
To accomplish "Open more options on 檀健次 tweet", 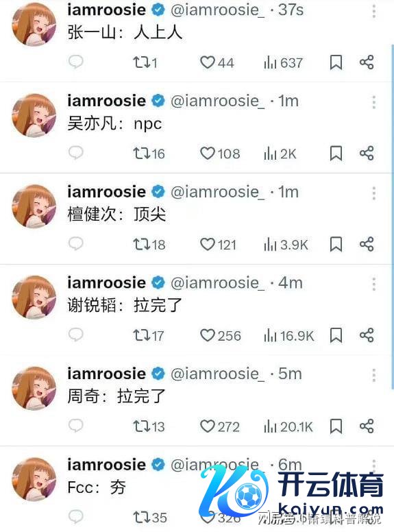I will 373,193.
